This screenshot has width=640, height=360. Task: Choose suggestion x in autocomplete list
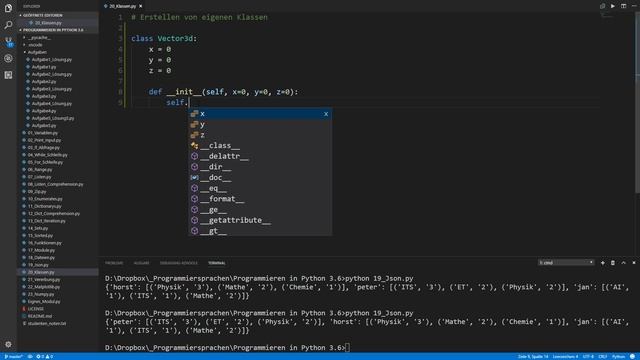click(260, 114)
